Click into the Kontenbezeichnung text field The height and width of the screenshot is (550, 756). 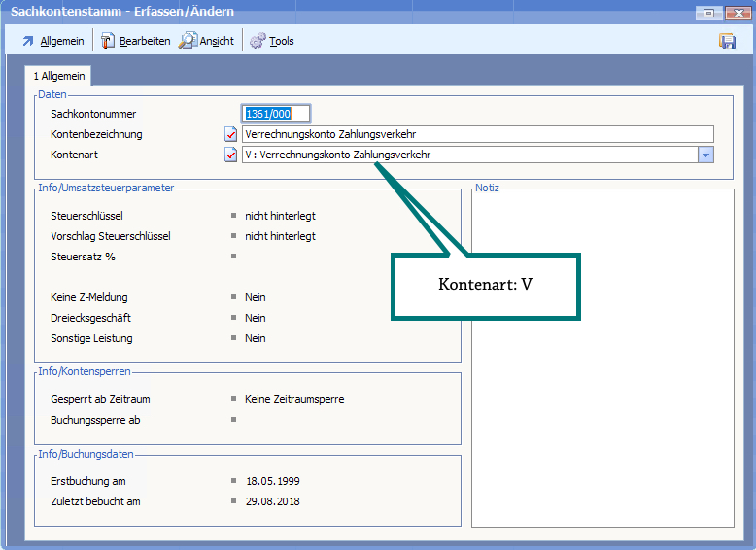476,134
